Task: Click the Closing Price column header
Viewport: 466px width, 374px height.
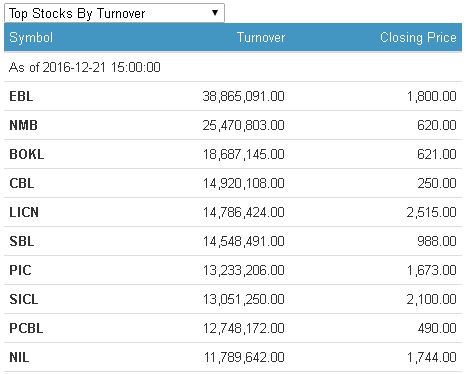Action: click(418, 37)
